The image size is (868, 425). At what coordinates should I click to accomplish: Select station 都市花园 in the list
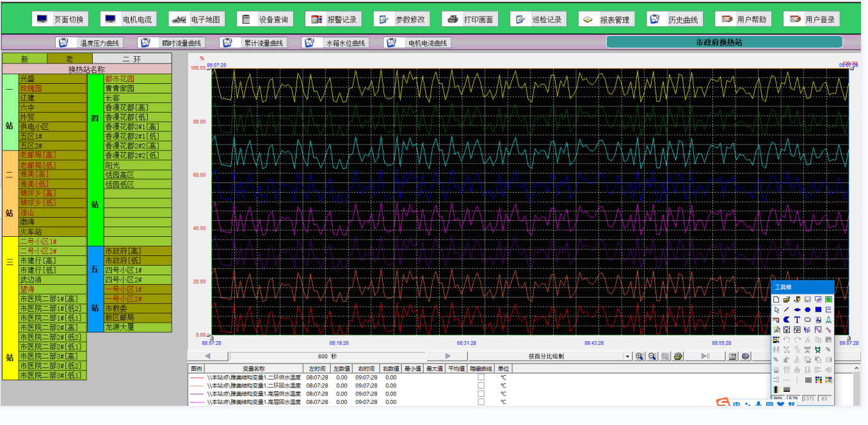[138, 79]
